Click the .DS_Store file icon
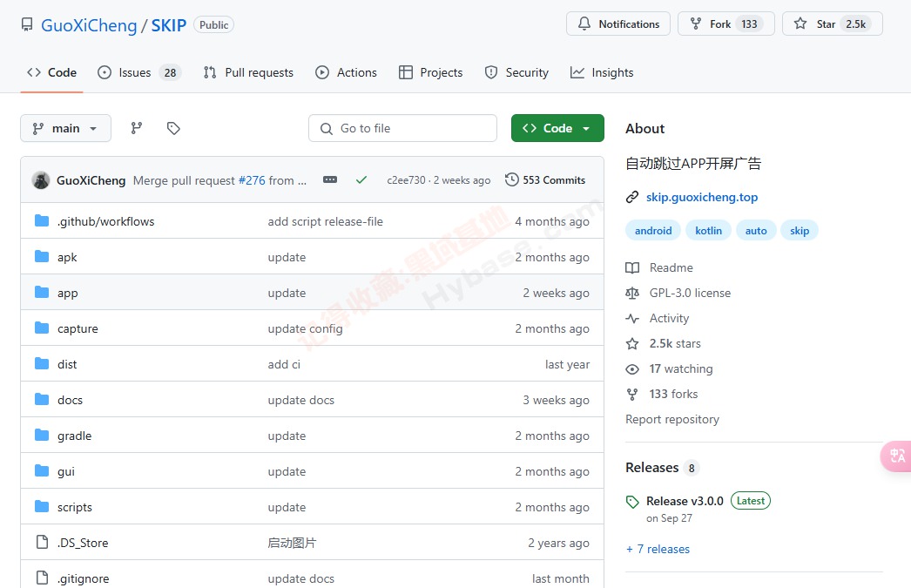Viewport: 911px width, 588px height. click(x=42, y=542)
